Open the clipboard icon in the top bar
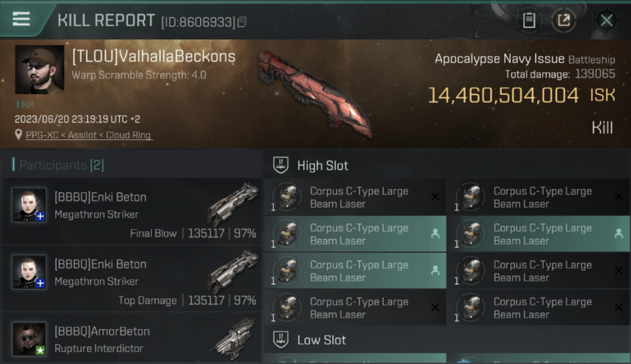The height and width of the screenshot is (364, 631). [x=529, y=20]
